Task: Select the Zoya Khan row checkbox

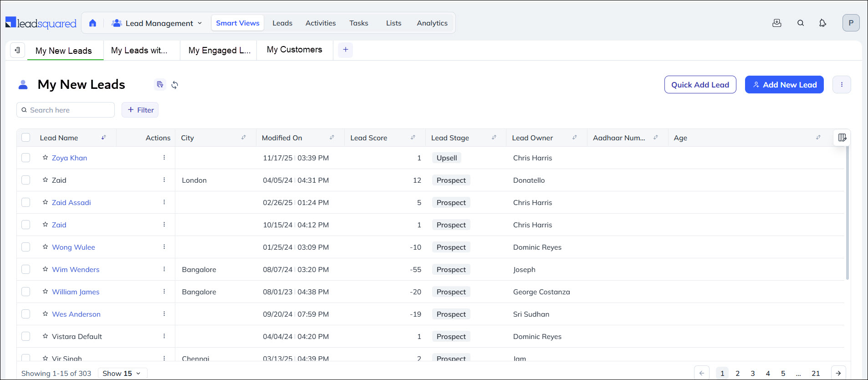Action: pos(26,158)
